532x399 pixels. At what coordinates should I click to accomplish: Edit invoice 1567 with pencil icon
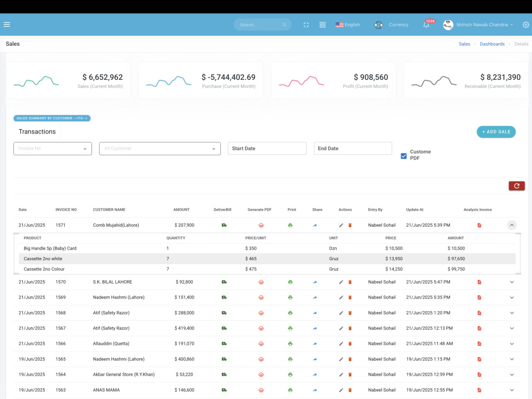(x=341, y=328)
